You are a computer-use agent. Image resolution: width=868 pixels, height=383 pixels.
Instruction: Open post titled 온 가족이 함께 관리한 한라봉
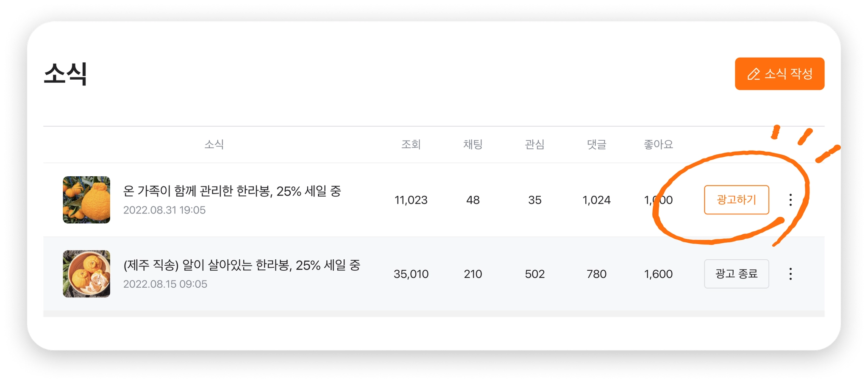point(232,191)
